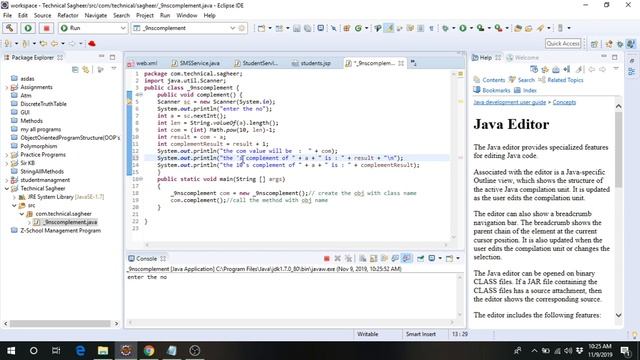
Task: Click the Collapse All icon in Package Explorer
Action: click(75, 69)
